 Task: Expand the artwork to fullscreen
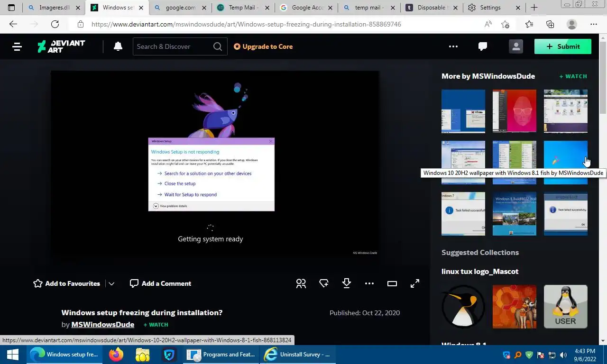click(x=415, y=283)
